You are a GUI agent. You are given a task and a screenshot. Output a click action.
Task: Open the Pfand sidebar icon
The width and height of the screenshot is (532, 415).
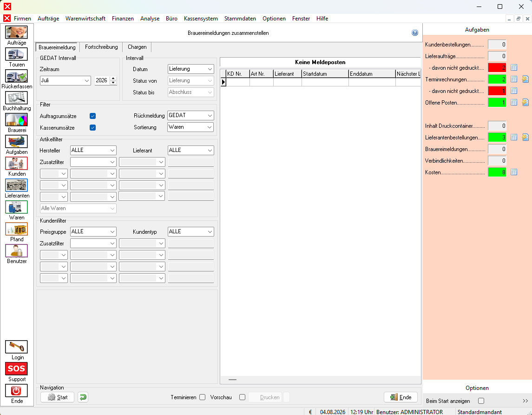click(x=16, y=229)
